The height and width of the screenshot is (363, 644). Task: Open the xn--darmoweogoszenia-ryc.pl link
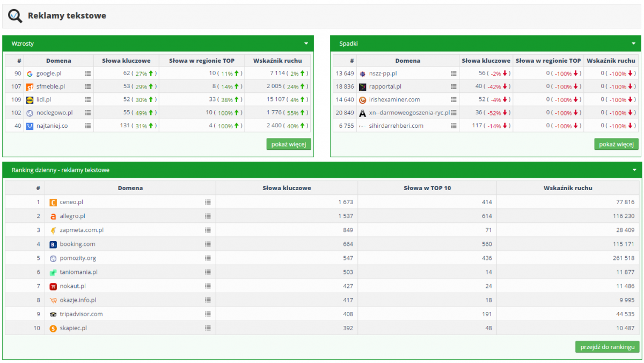point(409,113)
